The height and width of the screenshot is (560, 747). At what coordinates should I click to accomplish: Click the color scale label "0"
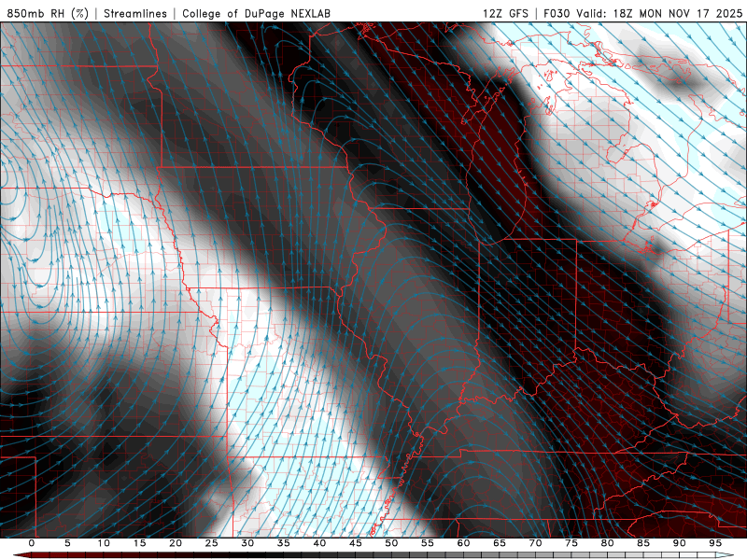[x=32, y=543]
